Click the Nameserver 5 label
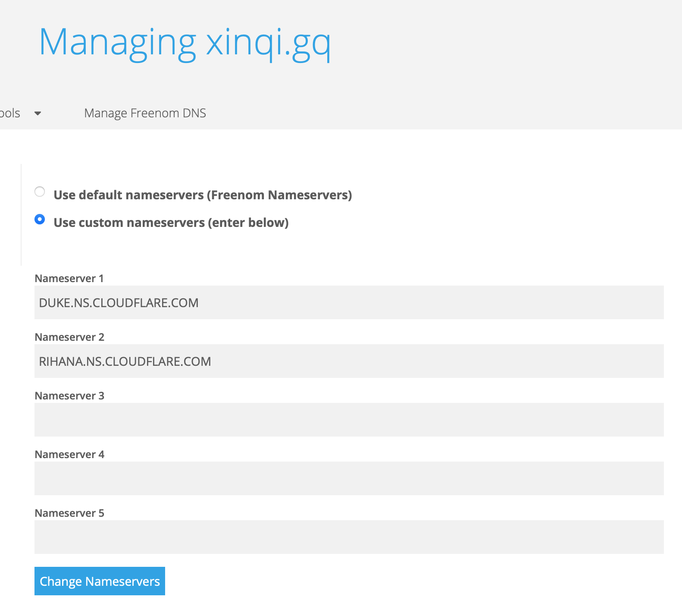Image resolution: width=682 pixels, height=616 pixels. tap(69, 513)
